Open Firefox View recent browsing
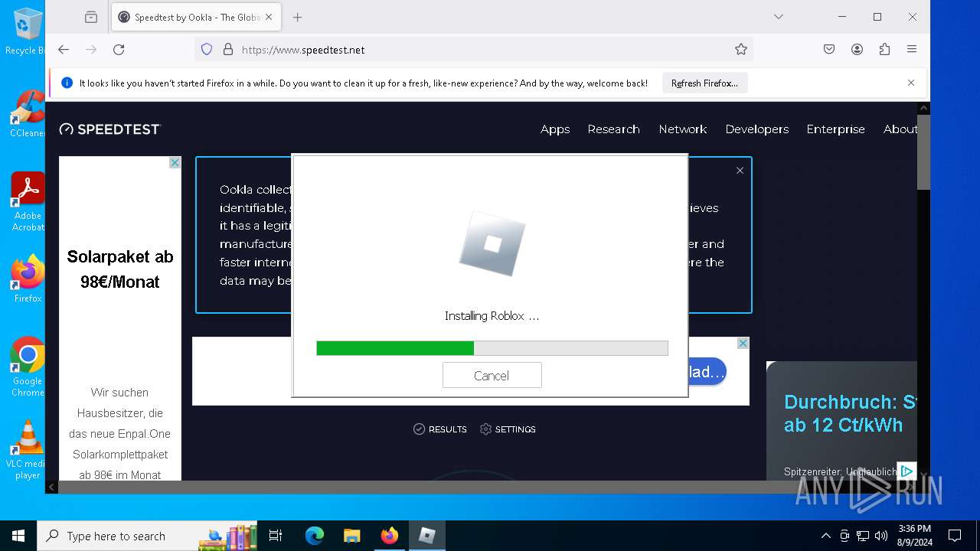Viewport: 980px width, 551px height. point(91,17)
